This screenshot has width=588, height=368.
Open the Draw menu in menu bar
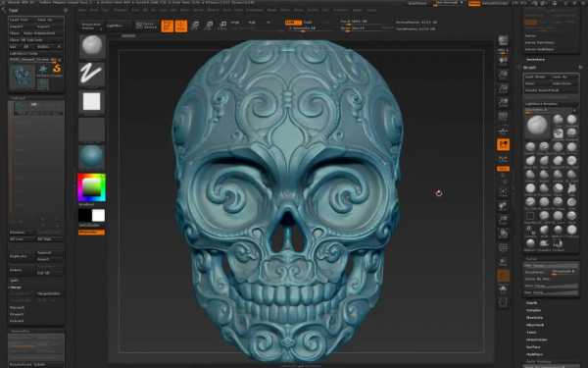135,10
